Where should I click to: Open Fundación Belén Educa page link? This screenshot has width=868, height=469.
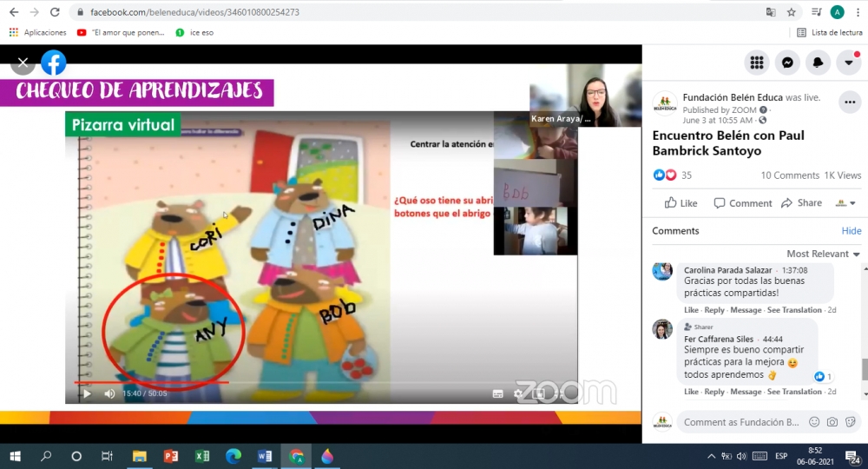pos(733,97)
